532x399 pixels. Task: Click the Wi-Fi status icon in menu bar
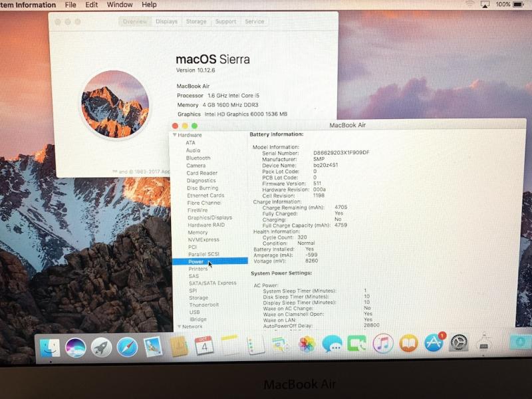point(469,5)
